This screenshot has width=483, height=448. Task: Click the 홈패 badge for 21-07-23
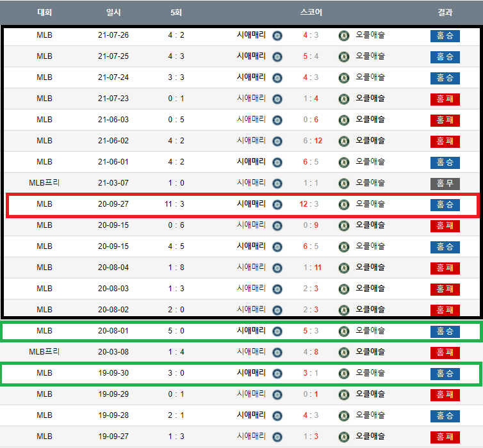(x=445, y=99)
